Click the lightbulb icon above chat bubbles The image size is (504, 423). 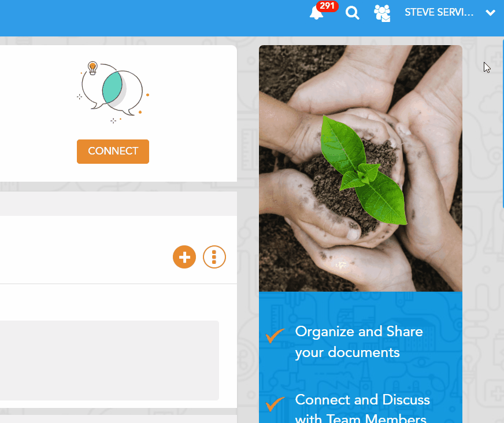[x=92, y=68]
